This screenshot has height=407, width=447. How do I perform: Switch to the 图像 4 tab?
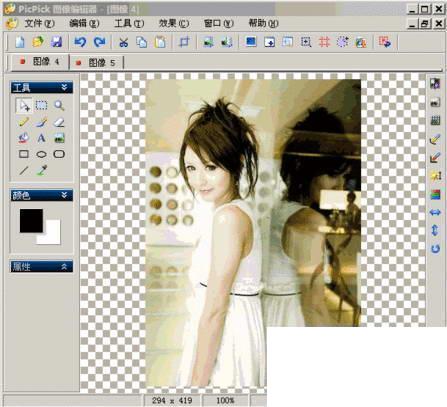click(40, 62)
